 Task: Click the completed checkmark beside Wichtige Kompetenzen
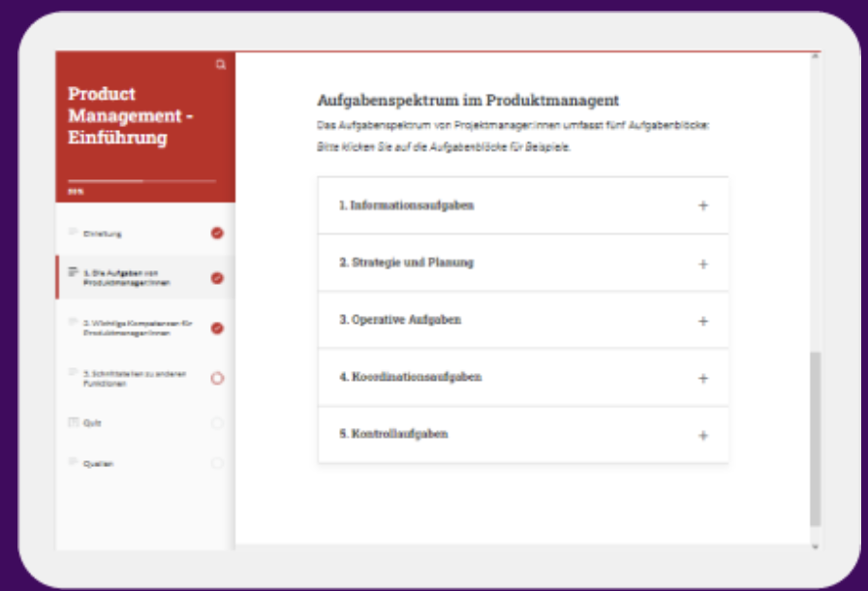tap(217, 328)
